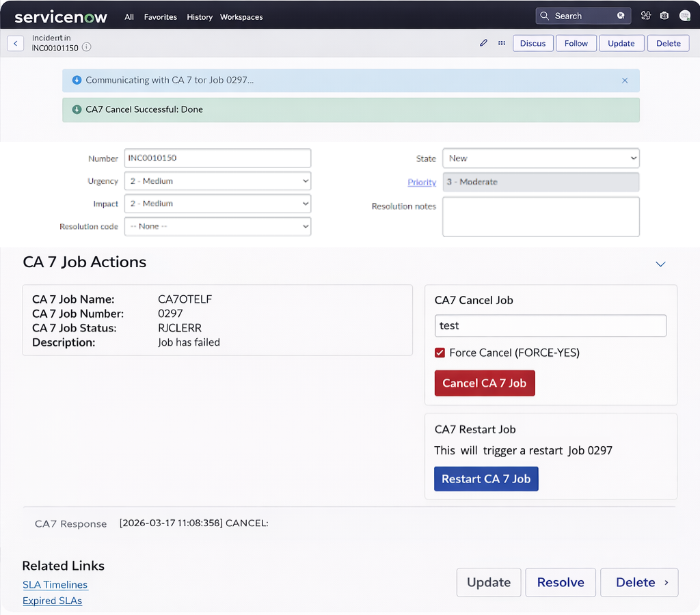Click the header Delete button
Screen dimensions: 700x615
click(x=669, y=43)
